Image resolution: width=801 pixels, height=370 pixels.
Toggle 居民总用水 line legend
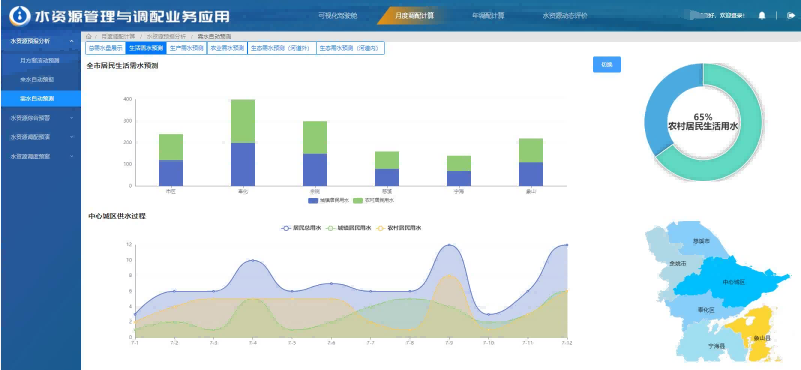click(x=301, y=228)
